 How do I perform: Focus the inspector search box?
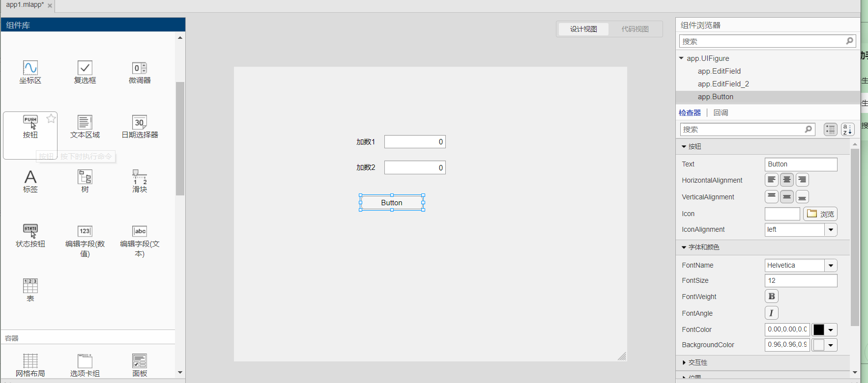tap(748, 129)
